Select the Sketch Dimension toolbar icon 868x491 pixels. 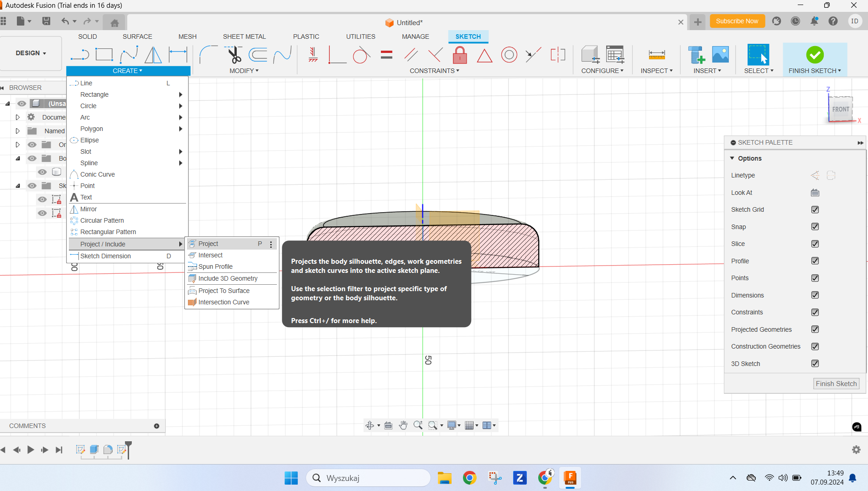pyautogui.click(x=178, y=55)
